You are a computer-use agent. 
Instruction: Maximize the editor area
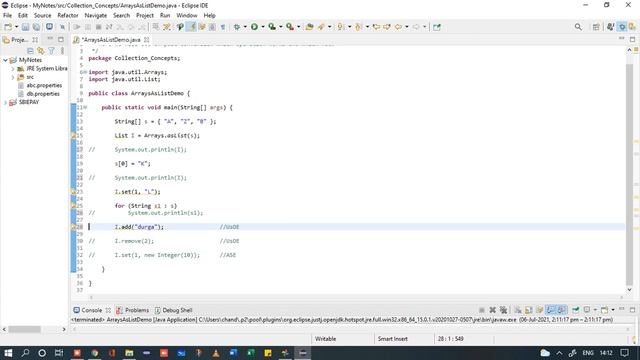click(632, 39)
